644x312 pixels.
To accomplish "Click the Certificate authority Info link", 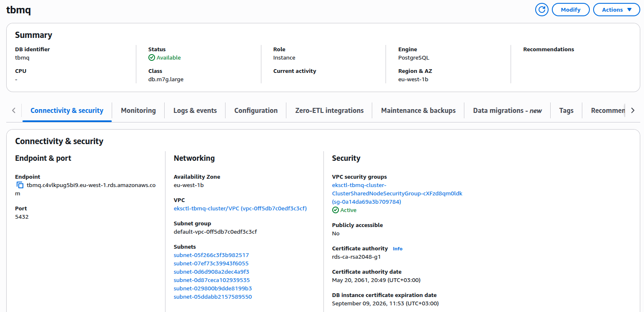I will coord(397,249).
